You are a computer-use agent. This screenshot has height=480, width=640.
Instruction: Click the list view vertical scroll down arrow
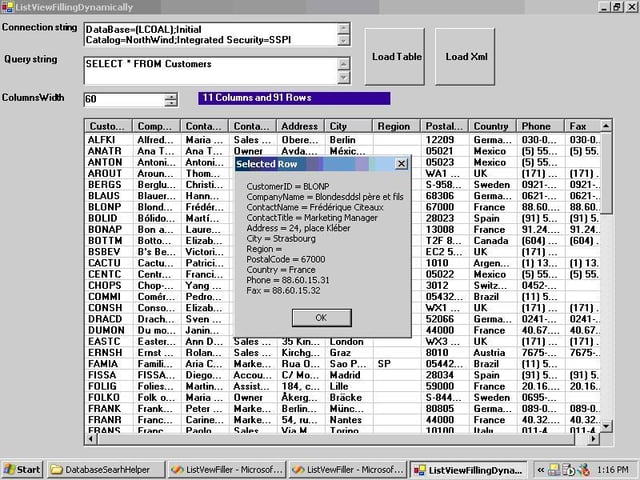pyautogui.click(x=606, y=427)
